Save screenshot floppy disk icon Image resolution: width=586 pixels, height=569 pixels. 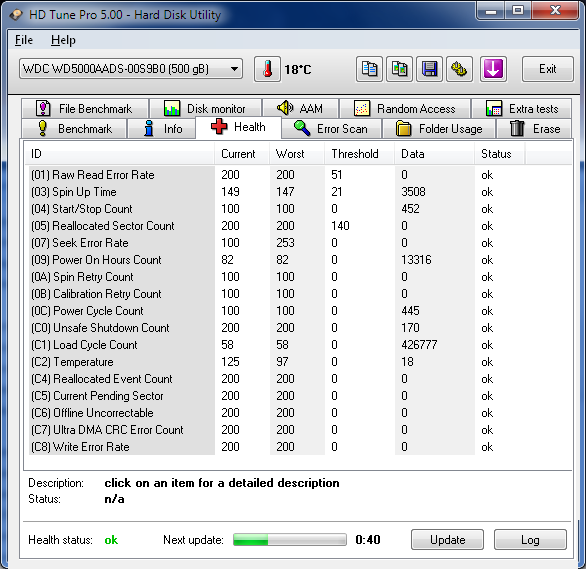point(429,69)
